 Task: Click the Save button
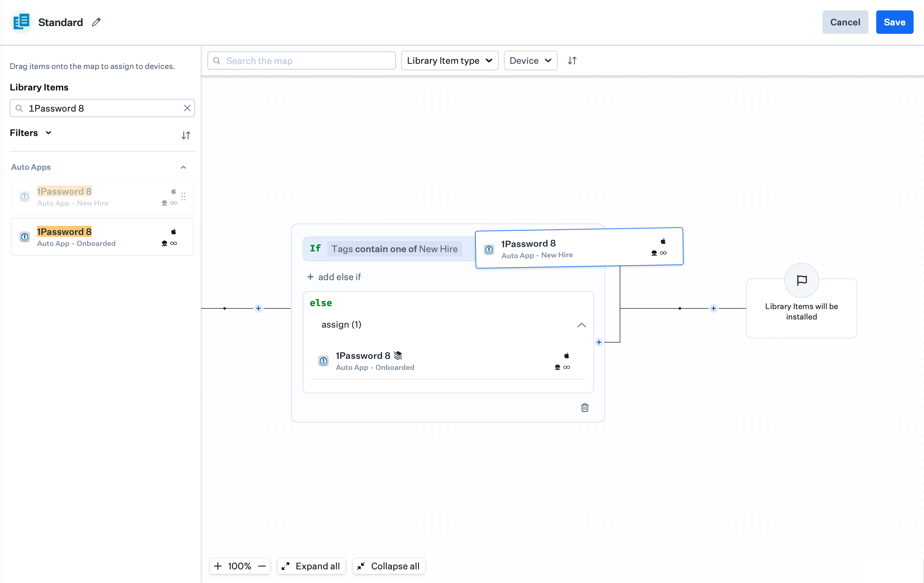pyautogui.click(x=894, y=22)
